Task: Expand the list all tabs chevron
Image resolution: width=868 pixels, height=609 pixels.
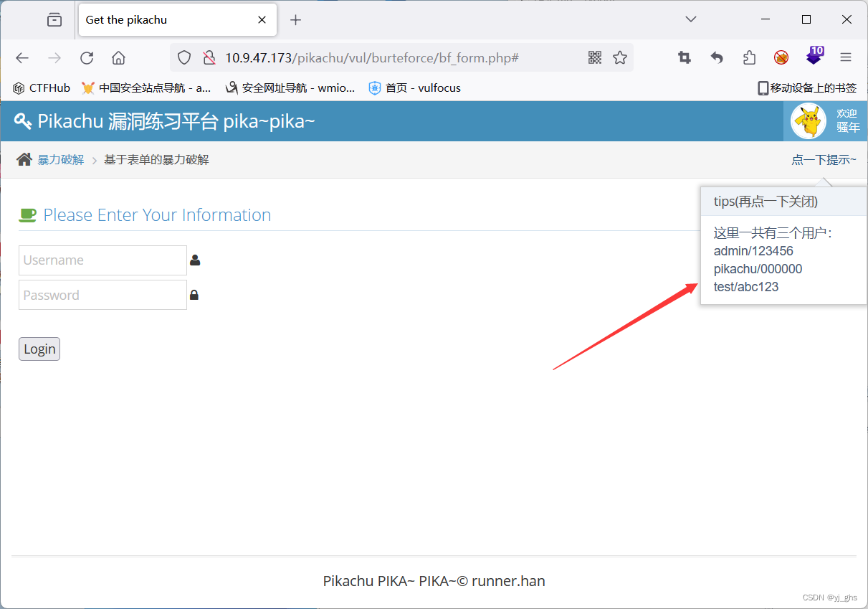Action: click(691, 19)
